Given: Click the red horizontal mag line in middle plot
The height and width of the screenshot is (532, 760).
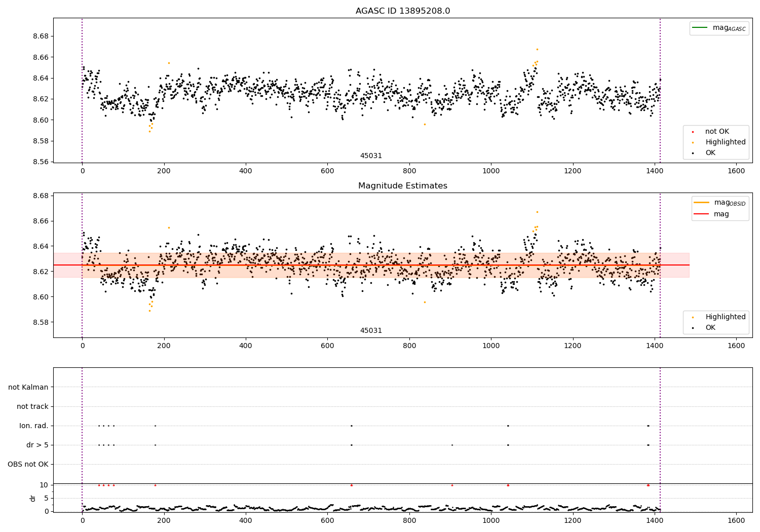Looking at the screenshot, I should (371, 265).
